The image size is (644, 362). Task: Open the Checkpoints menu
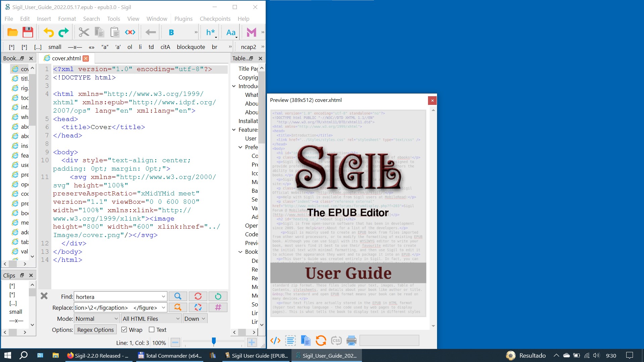(215, 19)
